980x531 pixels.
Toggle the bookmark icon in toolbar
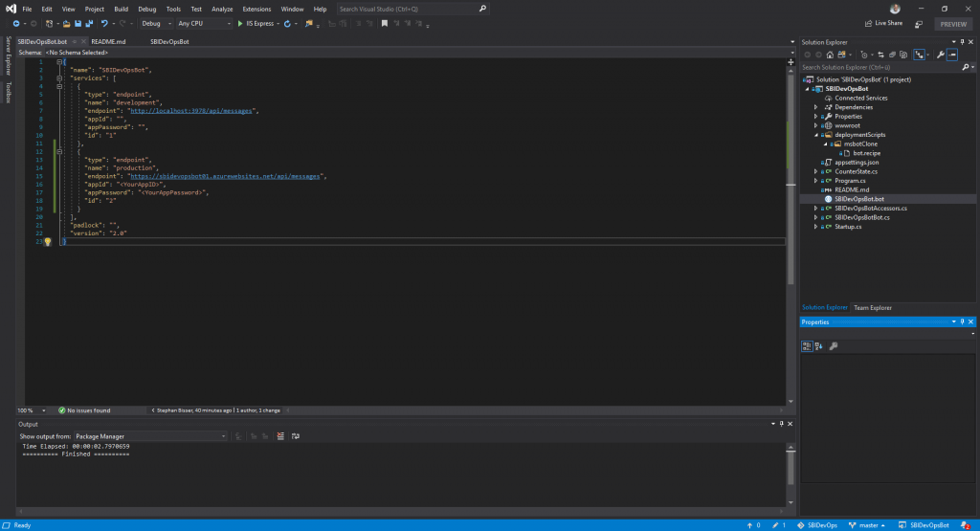(x=385, y=24)
